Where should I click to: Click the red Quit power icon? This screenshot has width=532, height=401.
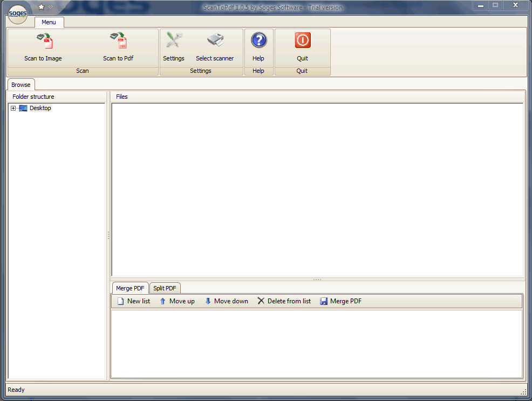point(302,40)
